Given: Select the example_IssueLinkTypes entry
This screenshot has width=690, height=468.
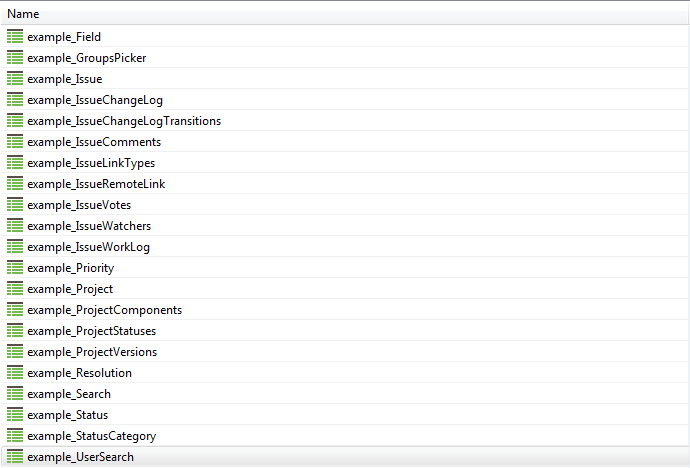Looking at the screenshot, I should click(x=91, y=163).
